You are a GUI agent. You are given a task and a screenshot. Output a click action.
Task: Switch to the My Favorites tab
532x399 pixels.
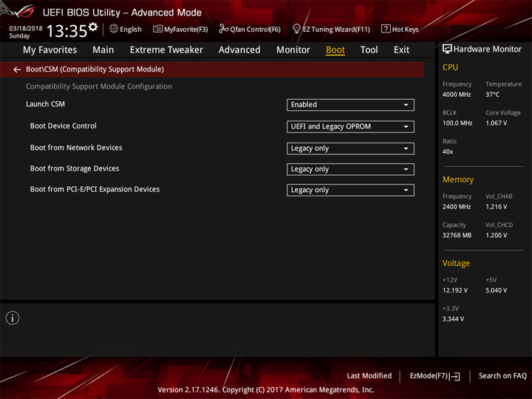[x=50, y=50]
